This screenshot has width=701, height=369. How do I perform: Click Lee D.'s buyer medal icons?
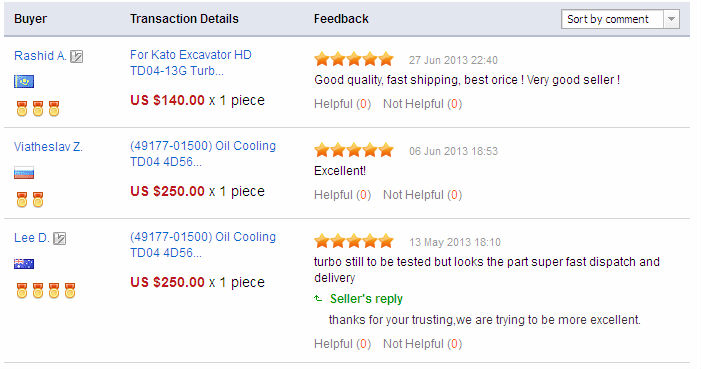click(x=46, y=290)
